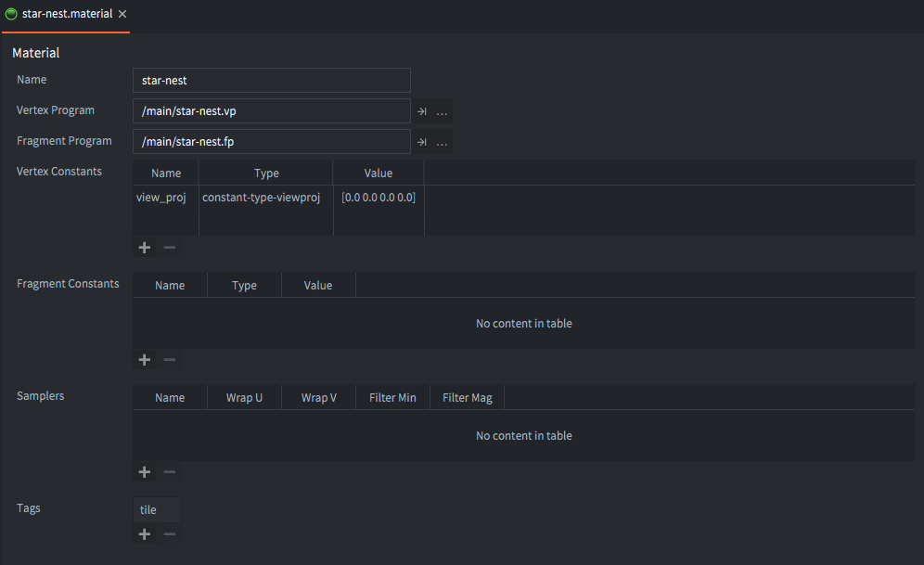Viewport: 924px width, 565px height.
Task: Click the Name input field
Action: click(x=271, y=81)
